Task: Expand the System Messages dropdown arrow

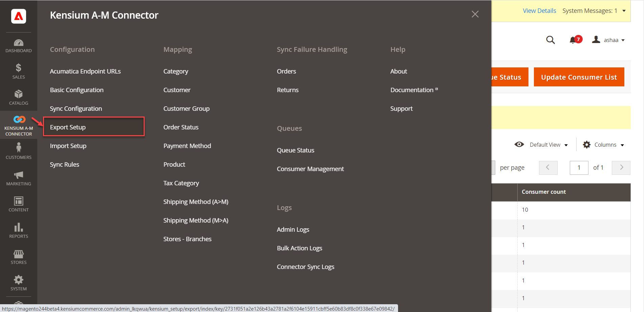Action: (x=624, y=11)
